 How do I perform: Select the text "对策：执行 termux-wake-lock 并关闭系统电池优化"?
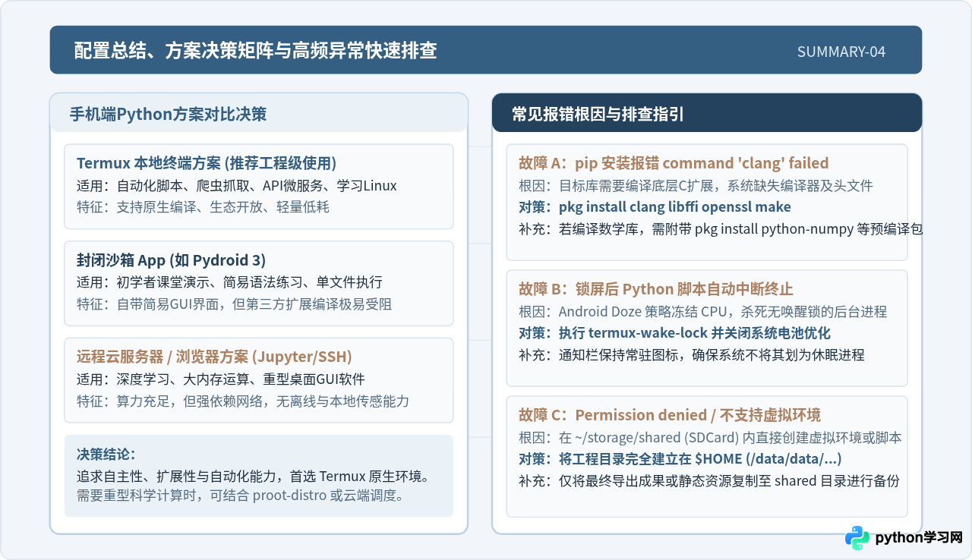point(674,332)
